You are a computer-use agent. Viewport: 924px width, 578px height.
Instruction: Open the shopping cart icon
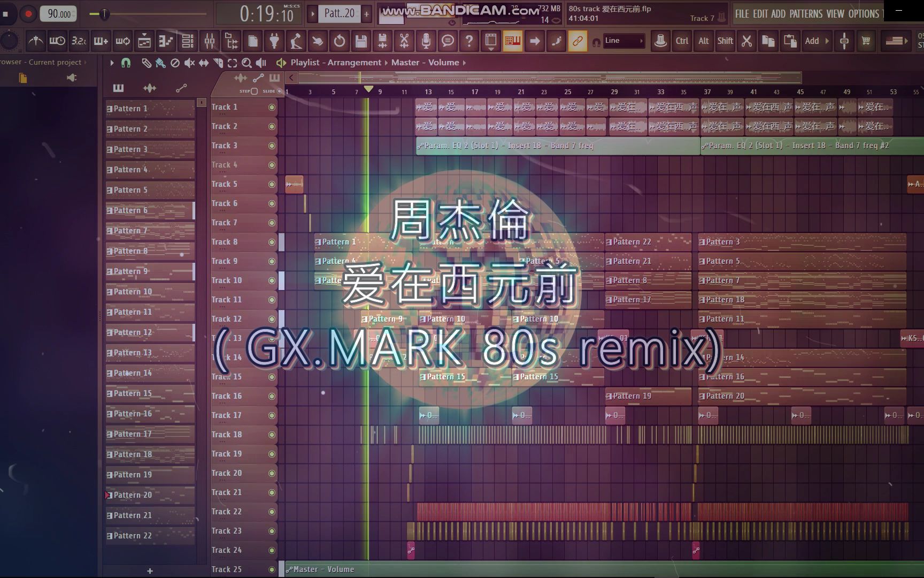pyautogui.click(x=866, y=41)
